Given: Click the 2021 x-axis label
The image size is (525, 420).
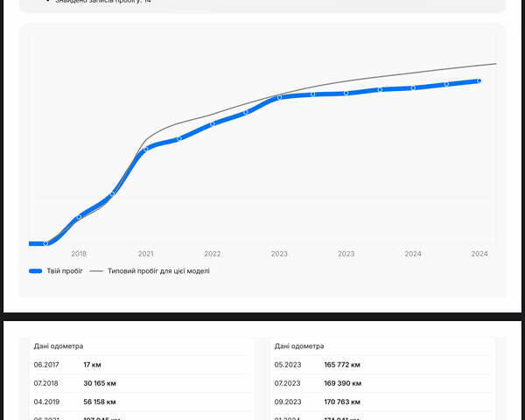Looking at the screenshot, I should [146, 254].
